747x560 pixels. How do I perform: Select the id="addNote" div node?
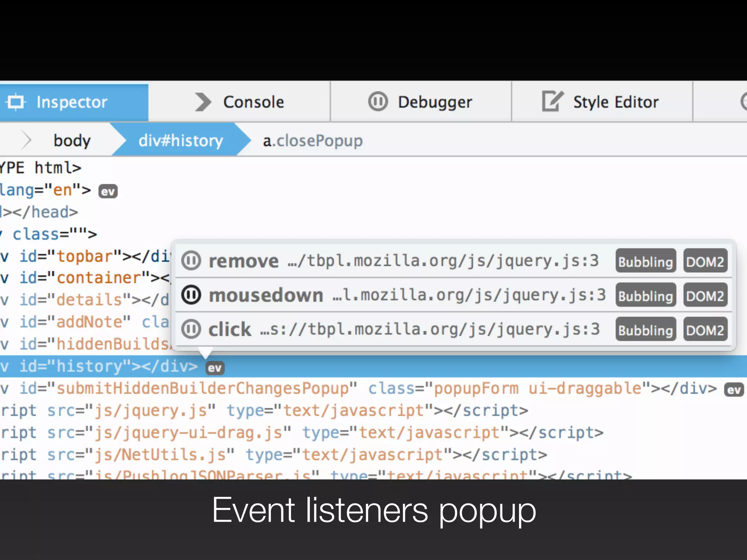[86, 322]
